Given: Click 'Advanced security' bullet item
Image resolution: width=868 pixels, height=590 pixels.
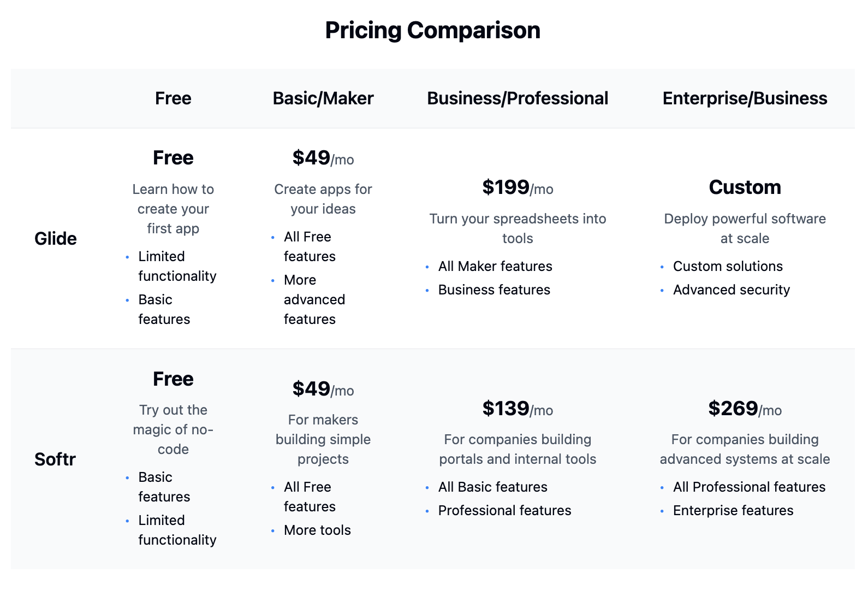Looking at the screenshot, I should (x=731, y=290).
